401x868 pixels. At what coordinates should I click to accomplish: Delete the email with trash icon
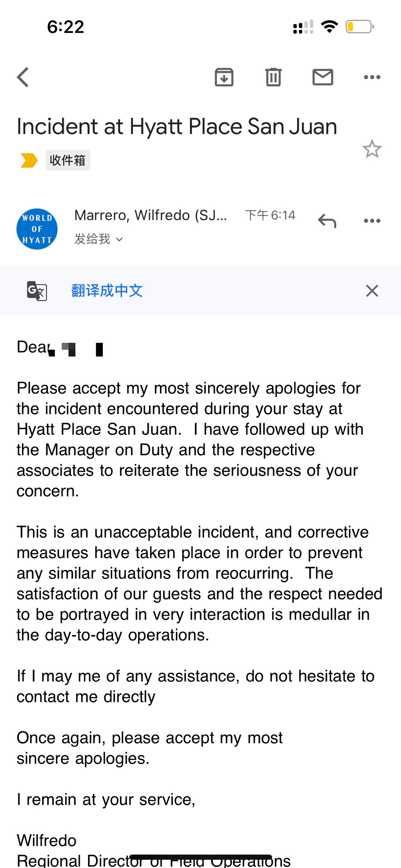[x=273, y=77]
